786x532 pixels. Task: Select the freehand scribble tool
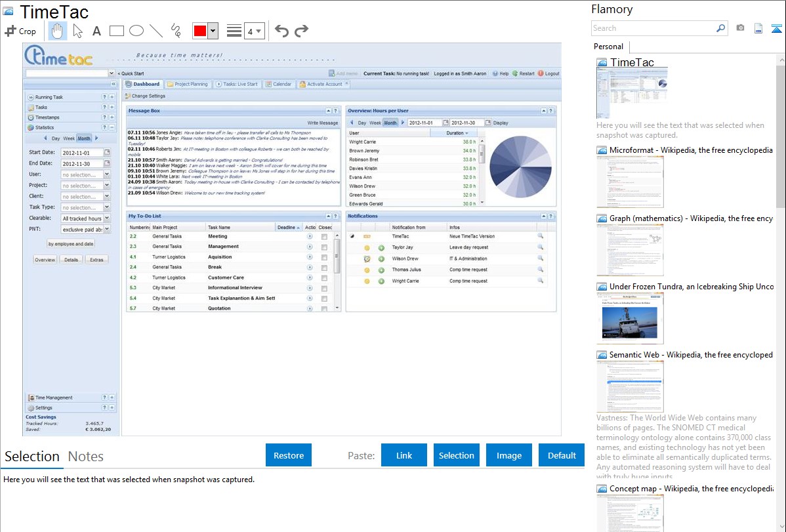pyautogui.click(x=175, y=31)
